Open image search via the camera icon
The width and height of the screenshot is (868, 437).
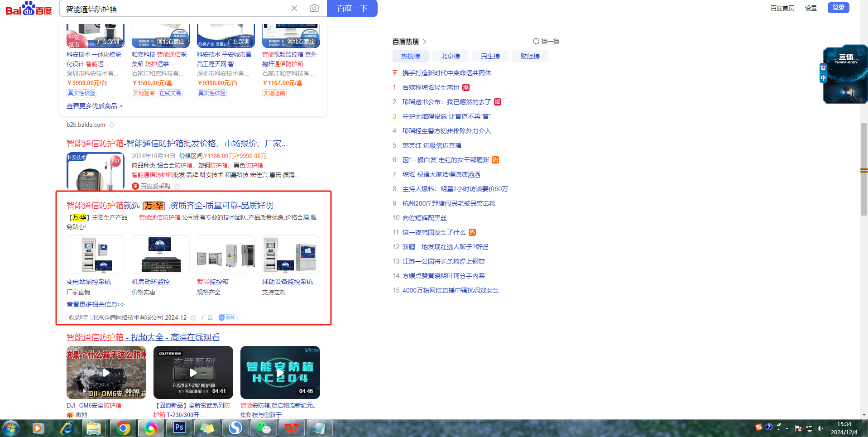pyautogui.click(x=314, y=8)
